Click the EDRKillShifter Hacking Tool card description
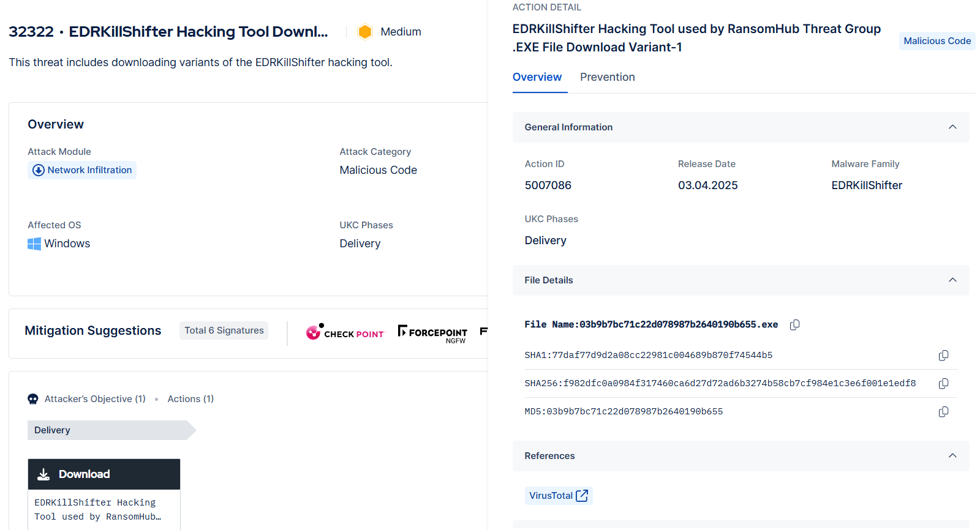 [98, 510]
